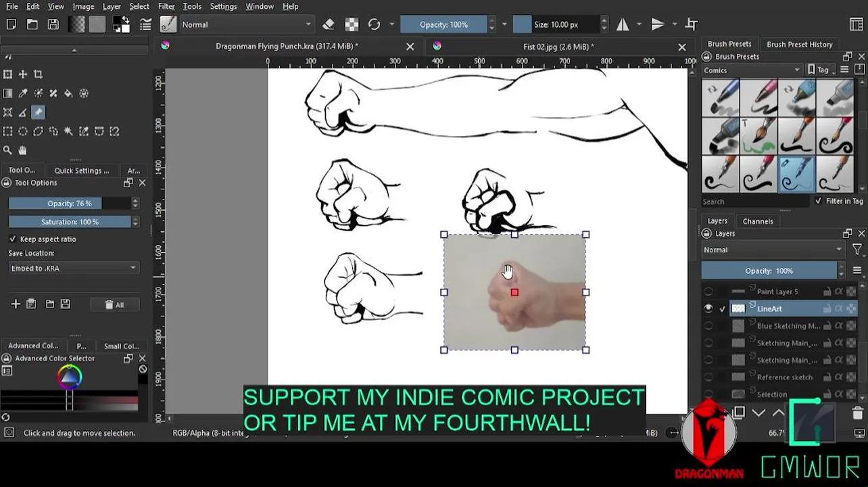This screenshot has height=487, width=868.
Task: Adjust the Layers Opacity 100% slider
Action: 769,271
